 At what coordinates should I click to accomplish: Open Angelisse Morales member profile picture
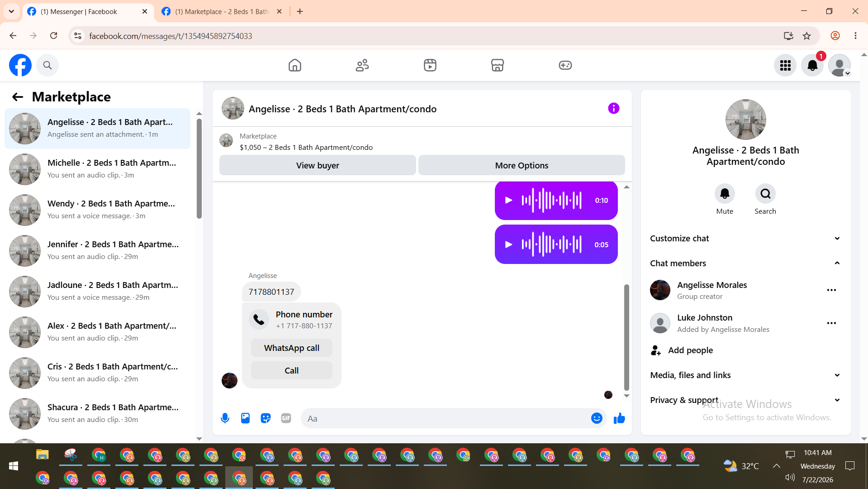coord(660,290)
